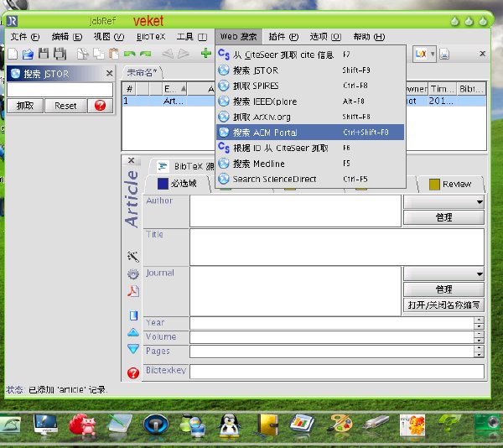Click the Bibtexkey text field

(337, 372)
